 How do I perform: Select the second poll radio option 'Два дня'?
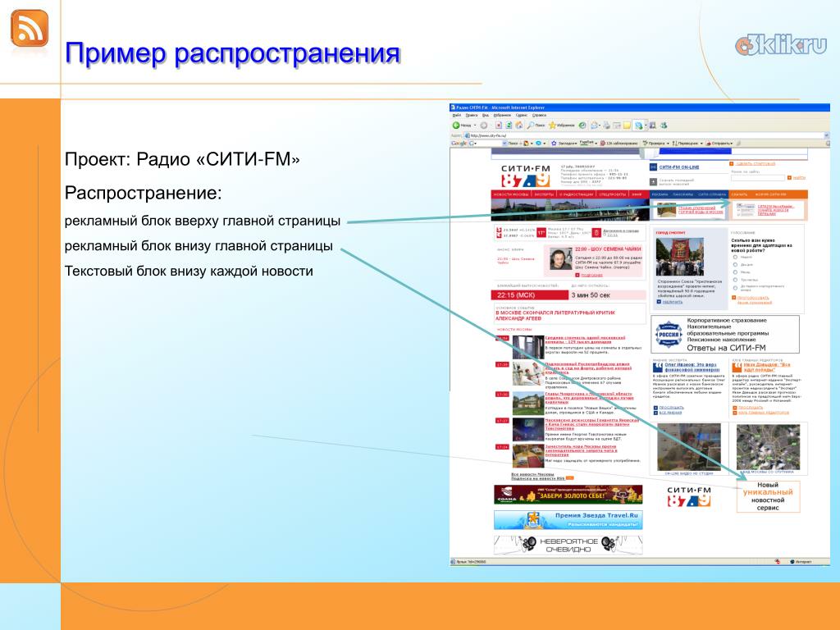coord(735,265)
